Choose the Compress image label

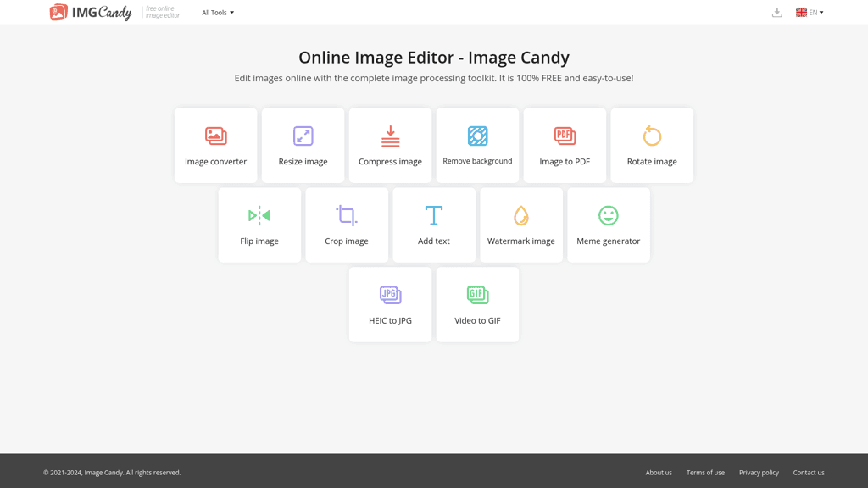click(390, 162)
